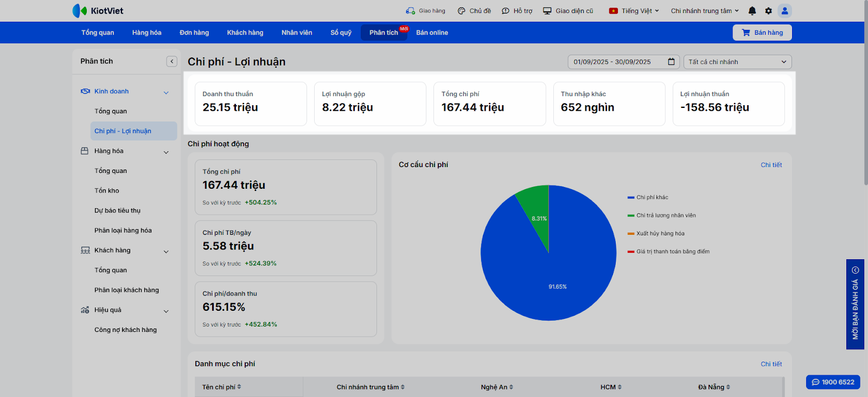This screenshot has height=397, width=868.
Task: Open the Tiếng Việt language dropdown
Action: (634, 11)
